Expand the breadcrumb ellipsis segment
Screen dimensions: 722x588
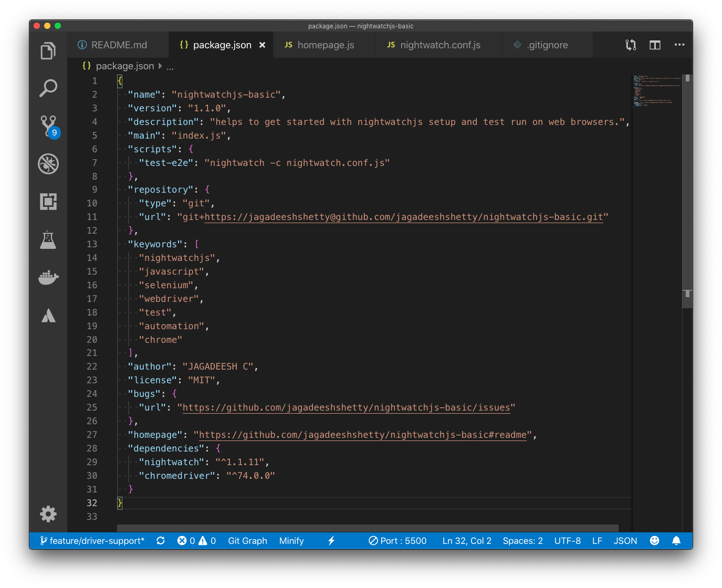tap(170, 67)
